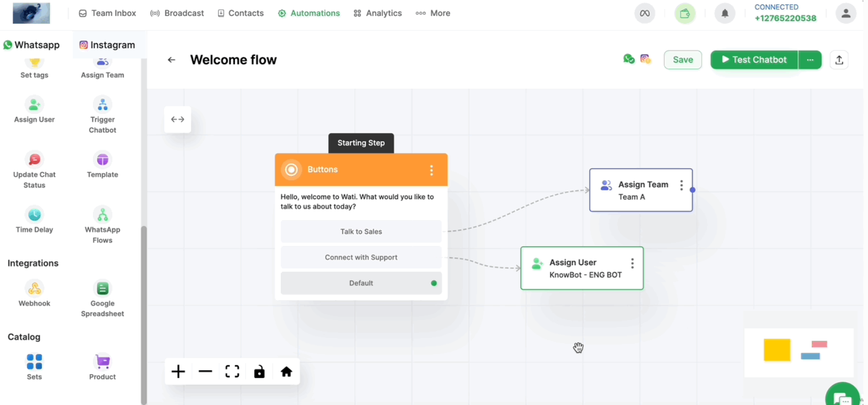Open the Sets catalog block

tap(34, 367)
